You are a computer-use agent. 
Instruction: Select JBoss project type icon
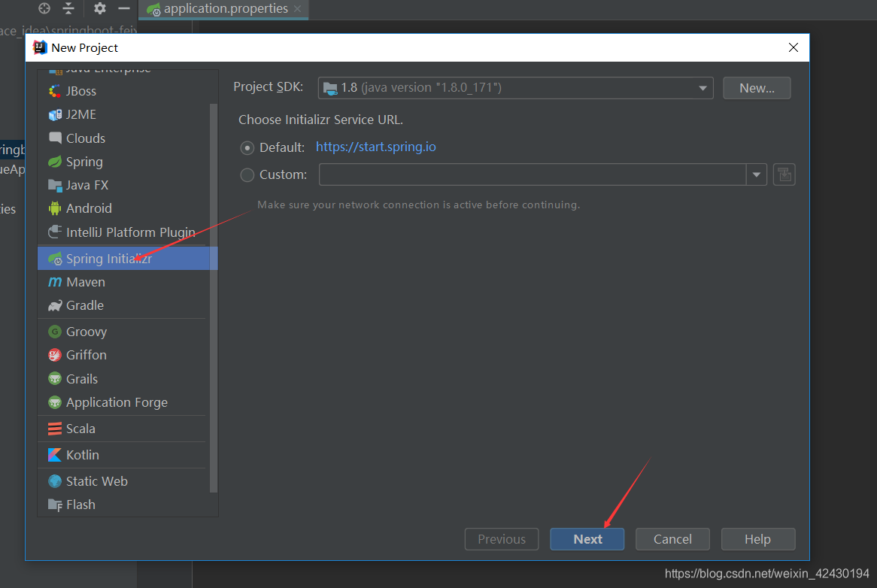pyautogui.click(x=55, y=91)
